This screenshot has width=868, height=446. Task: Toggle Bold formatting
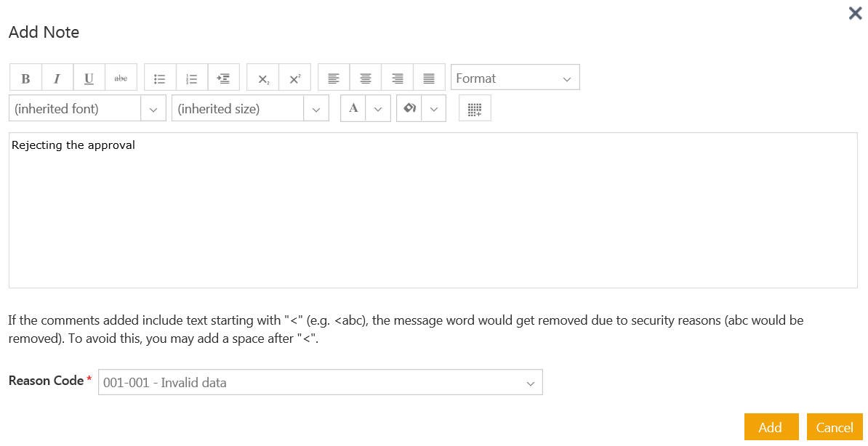pos(25,78)
